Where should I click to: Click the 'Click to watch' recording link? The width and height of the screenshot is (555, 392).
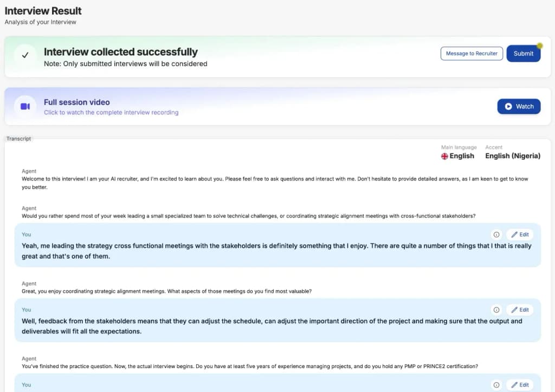click(111, 112)
